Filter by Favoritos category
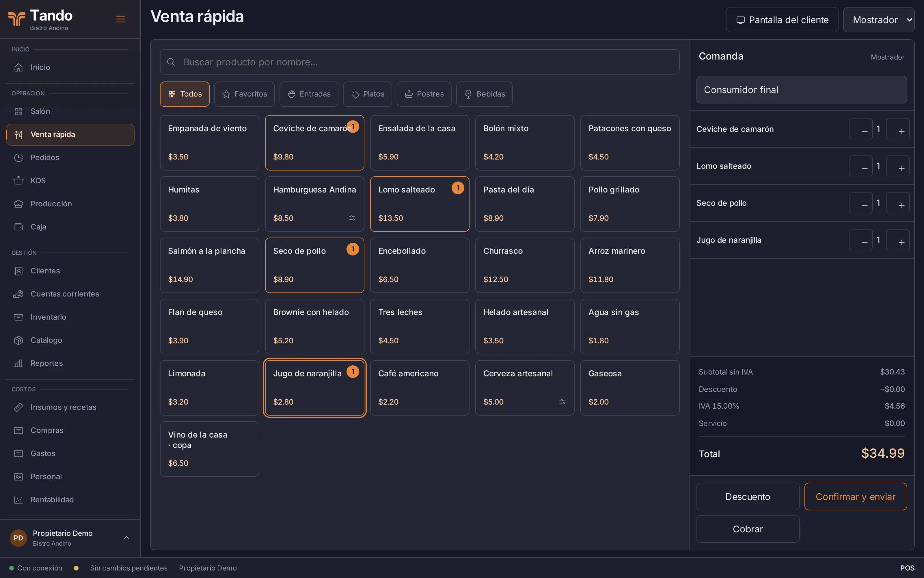Image resolution: width=924 pixels, height=578 pixels. (x=244, y=94)
